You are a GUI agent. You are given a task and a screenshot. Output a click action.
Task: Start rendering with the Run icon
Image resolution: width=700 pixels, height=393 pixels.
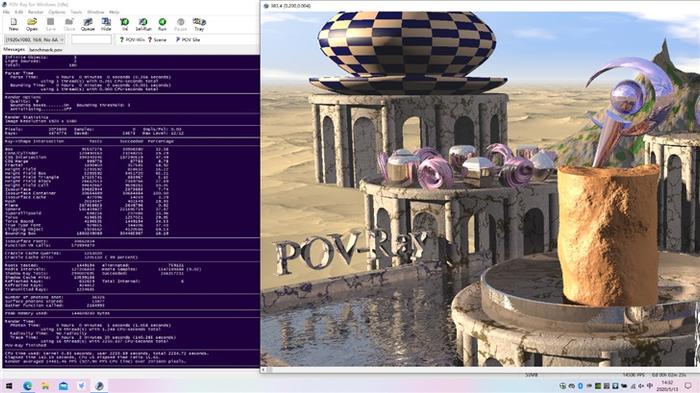click(x=162, y=24)
